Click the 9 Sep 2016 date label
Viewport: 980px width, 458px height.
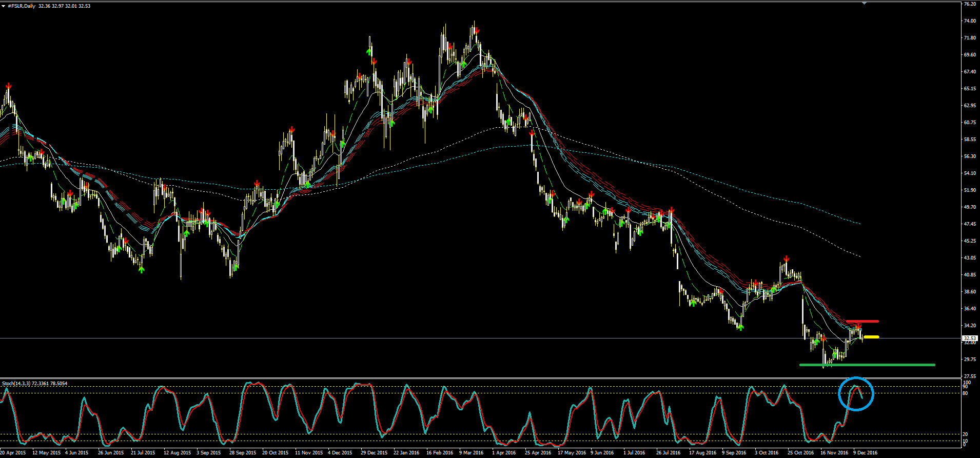pos(734,453)
